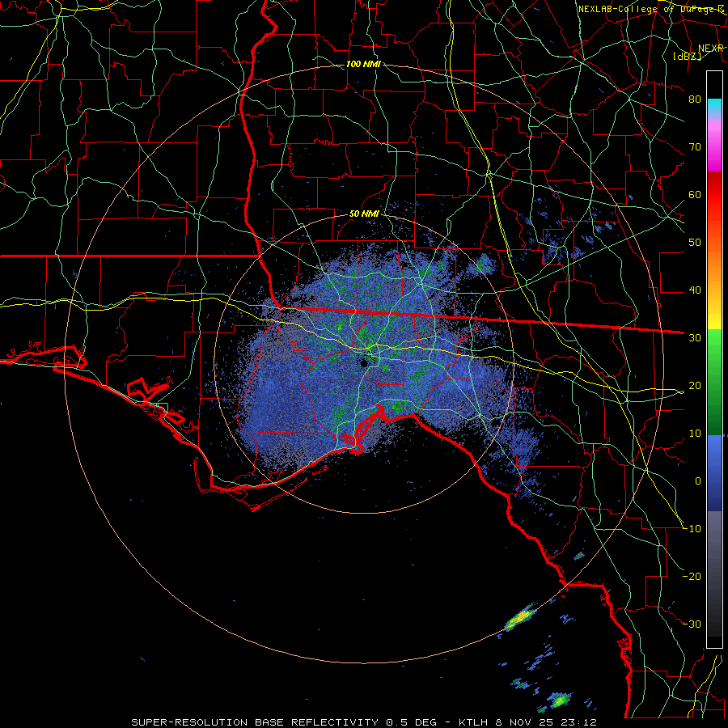Click the 70 value on dBZ scale

[x=695, y=147]
